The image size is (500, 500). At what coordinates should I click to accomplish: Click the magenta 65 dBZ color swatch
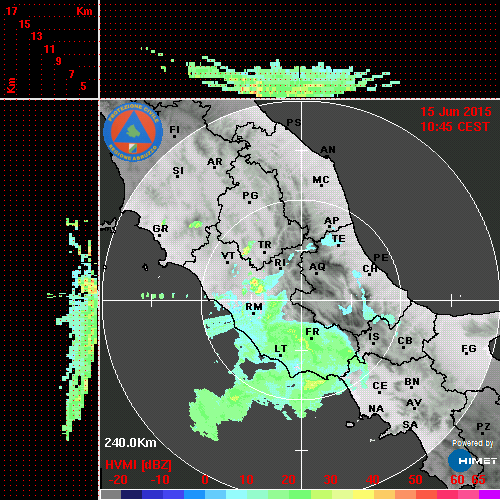coord(489,495)
